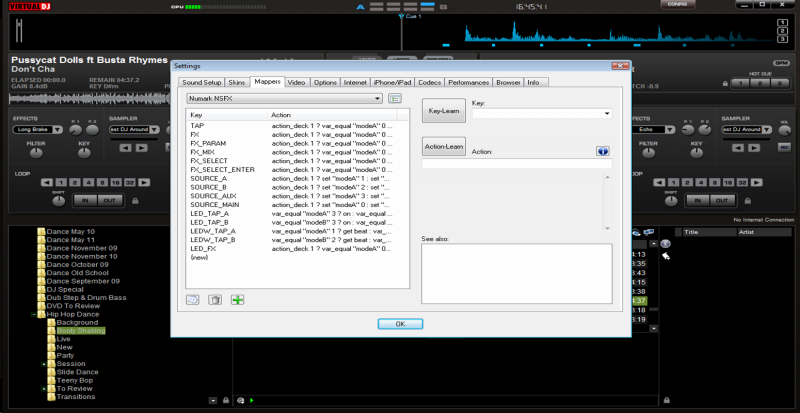Screen dimensions: 800x413
Task: Open right deck sampler selection dropdown
Action: [766, 130]
